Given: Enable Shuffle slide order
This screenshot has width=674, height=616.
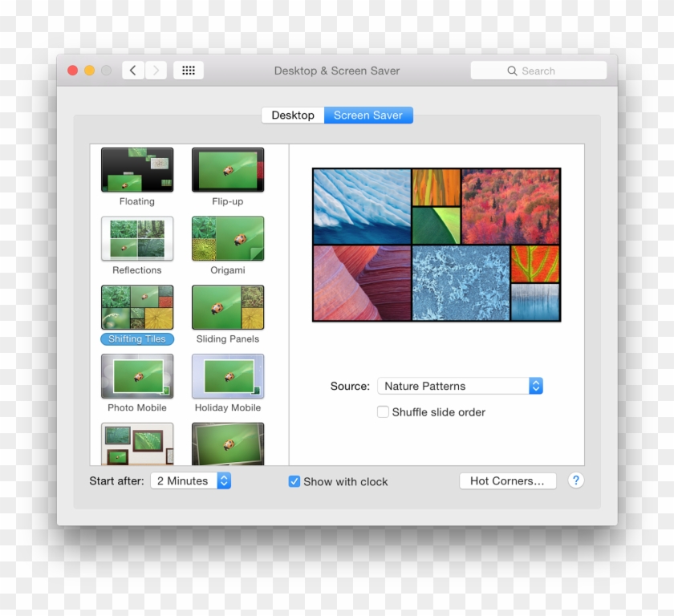Looking at the screenshot, I should (383, 412).
